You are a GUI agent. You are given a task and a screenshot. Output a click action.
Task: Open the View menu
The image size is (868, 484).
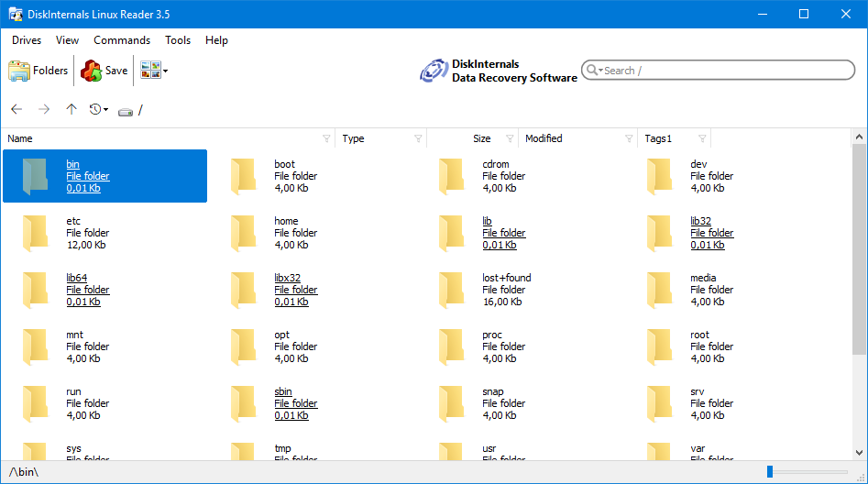(x=67, y=40)
